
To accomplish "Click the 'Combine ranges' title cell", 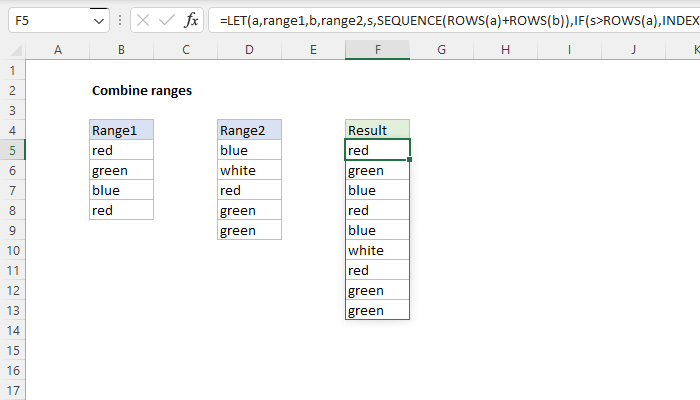I will (x=142, y=91).
